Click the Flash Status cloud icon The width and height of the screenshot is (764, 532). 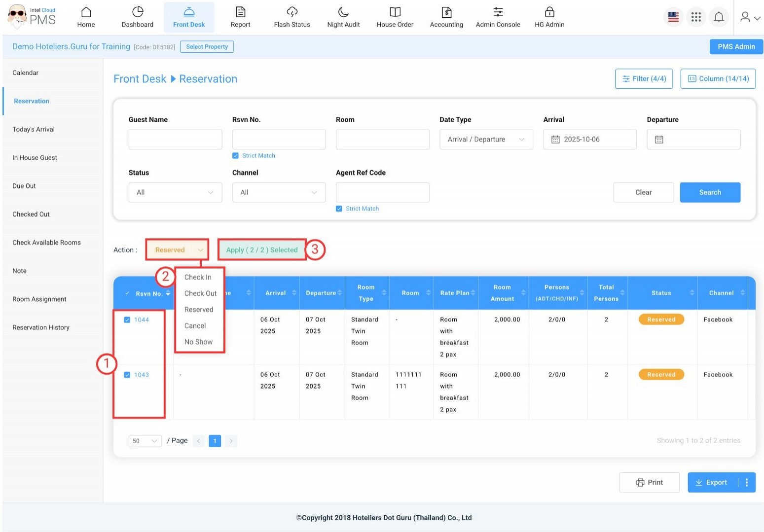[292, 12]
